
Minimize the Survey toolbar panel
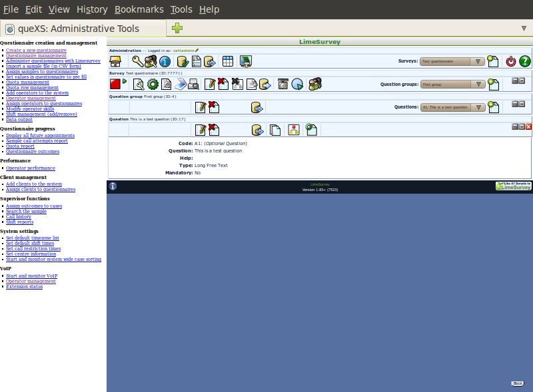pyautogui.click(x=515, y=81)
